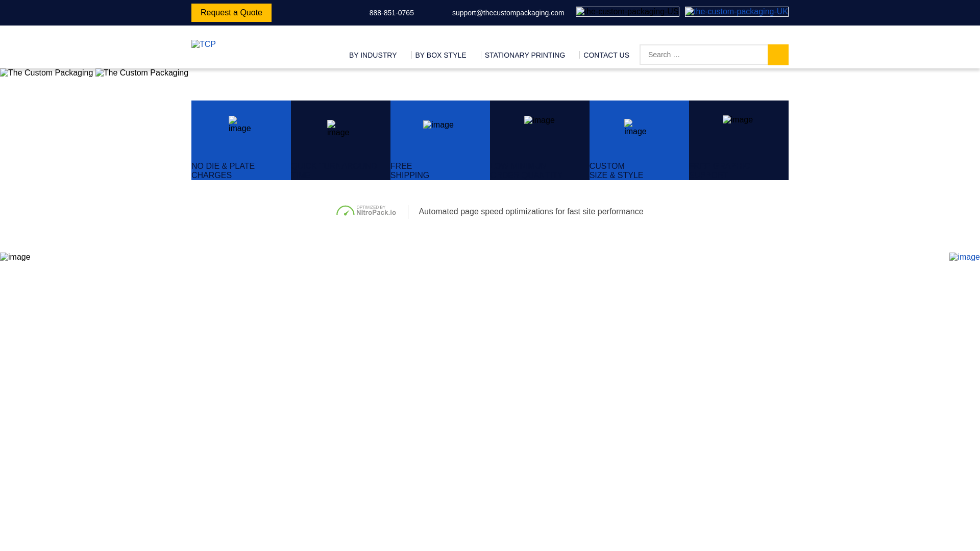Image resolution: width=980 pixels, height=551 pixels.
Task: Focus the Search input field
Action: (x=703, y=55)
